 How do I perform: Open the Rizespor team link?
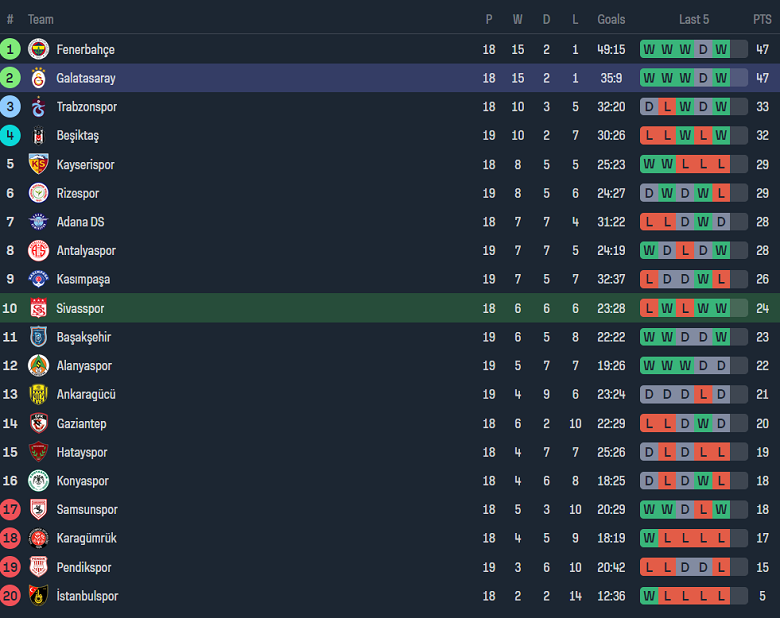78,194
